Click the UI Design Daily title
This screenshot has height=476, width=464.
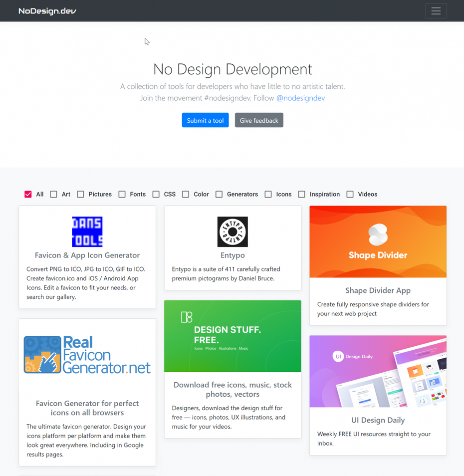coord(378,420)
